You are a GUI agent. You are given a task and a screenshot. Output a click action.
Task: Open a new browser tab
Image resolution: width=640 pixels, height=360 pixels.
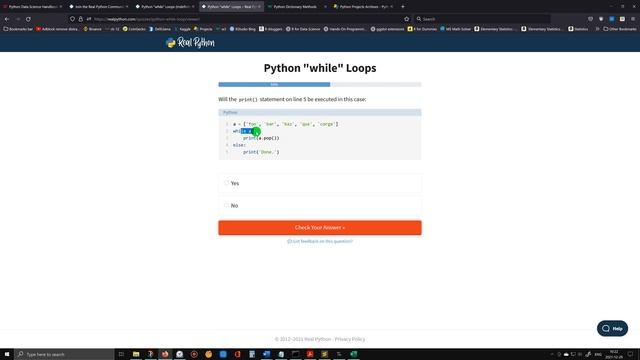click(402, 7)
